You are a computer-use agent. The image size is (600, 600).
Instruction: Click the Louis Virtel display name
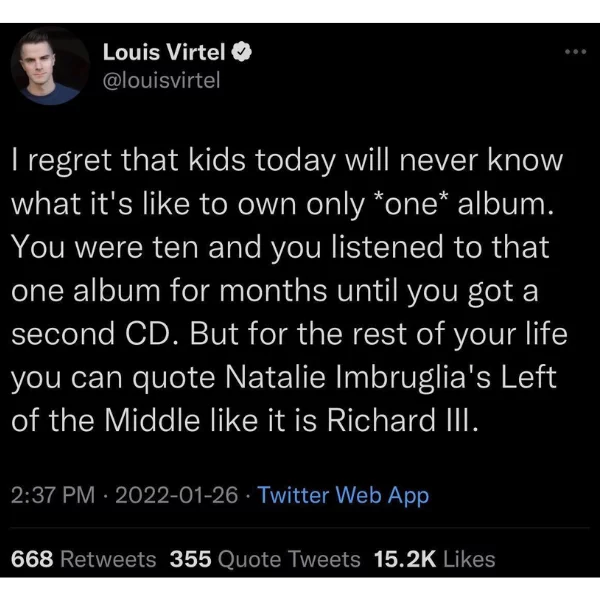point(164,52)
